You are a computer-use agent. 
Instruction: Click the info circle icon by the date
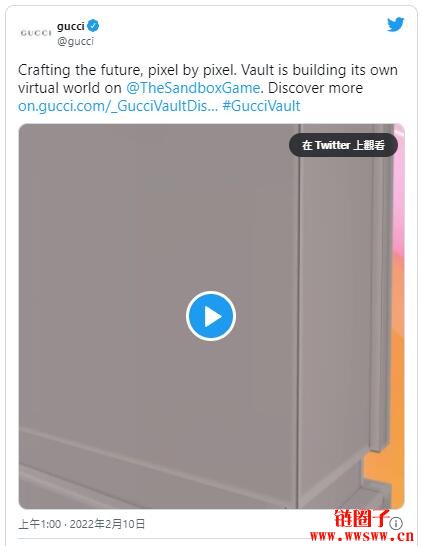[396, 523]
